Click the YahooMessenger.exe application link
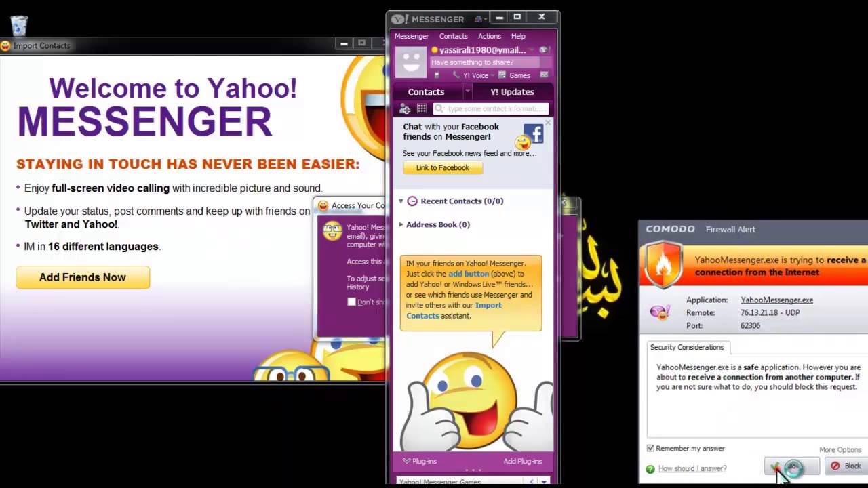 tap(776, 300)
